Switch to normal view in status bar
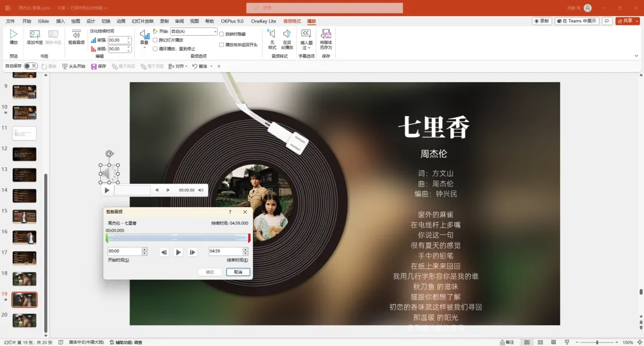The image size is (644, 346). (x=527, y=342)
